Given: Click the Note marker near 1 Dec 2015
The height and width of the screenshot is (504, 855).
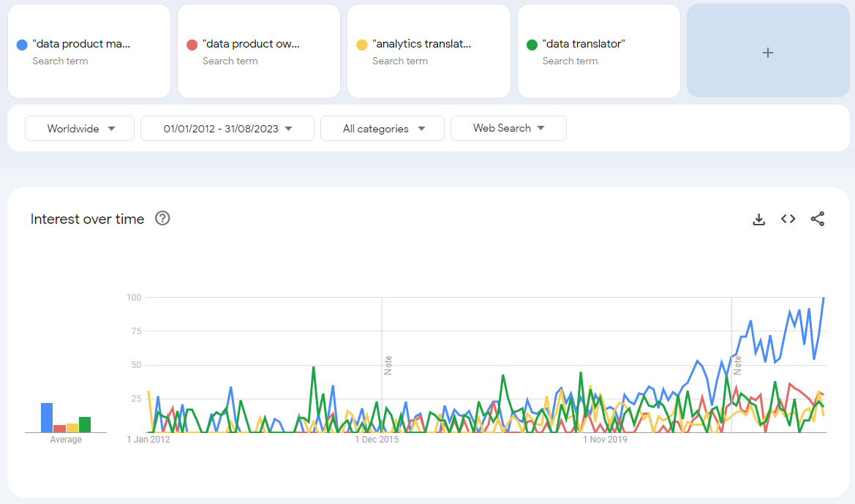Looking at the screenshot, I should (388, 365).
